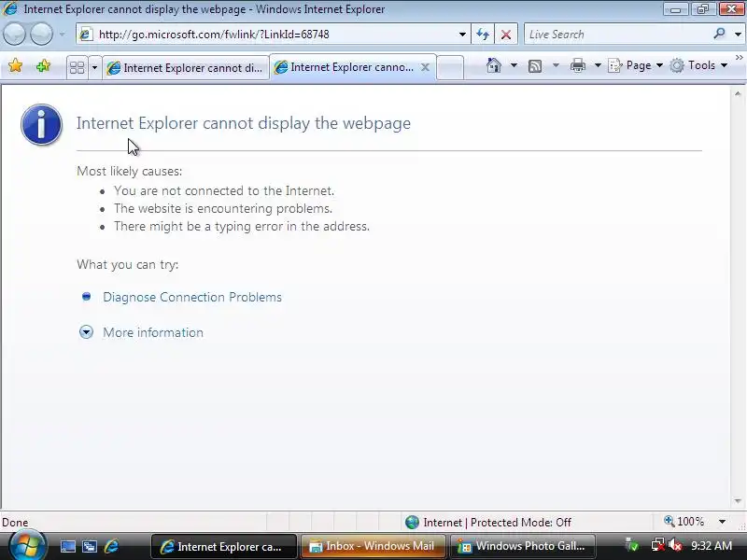Close the active tab with X

click(425, 67)
